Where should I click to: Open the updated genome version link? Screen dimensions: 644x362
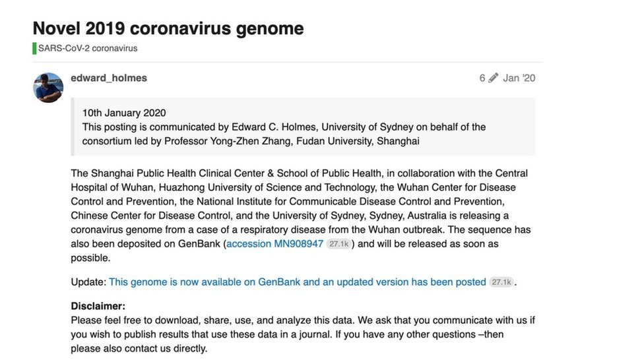coord(297,282)
